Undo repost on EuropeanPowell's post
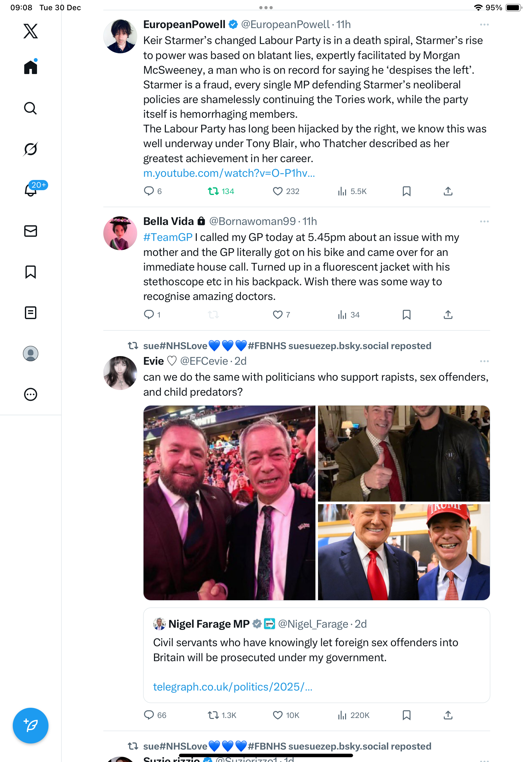Viewport: 532px width, 762px height. click(x=213, y=191)
